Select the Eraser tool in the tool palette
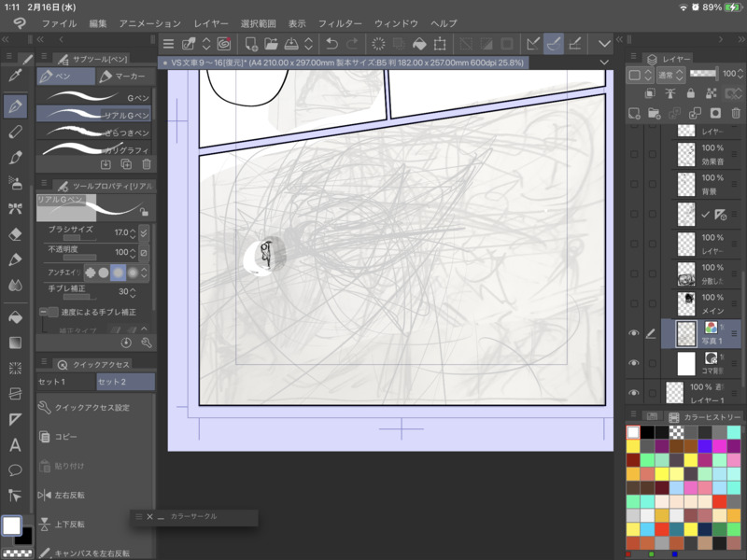The height and width of the screenshot is (560, 747). tap(15, 234)
